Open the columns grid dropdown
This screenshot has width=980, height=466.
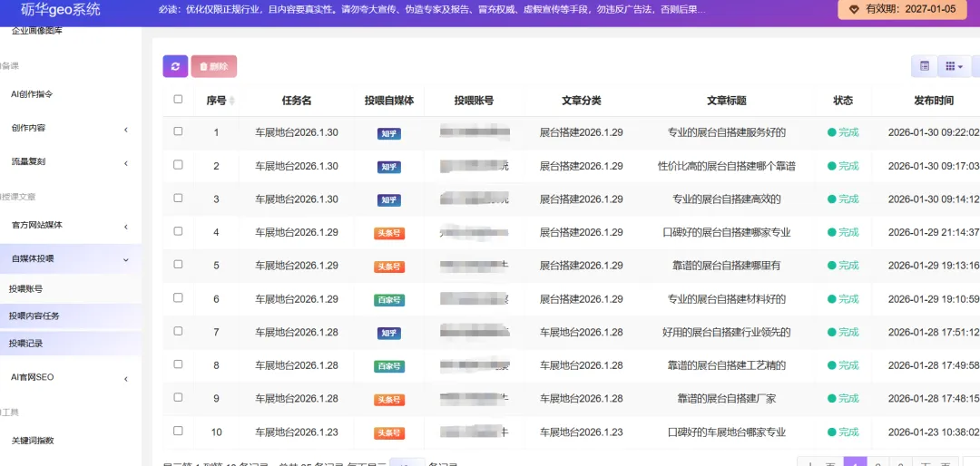click(953, 65)
